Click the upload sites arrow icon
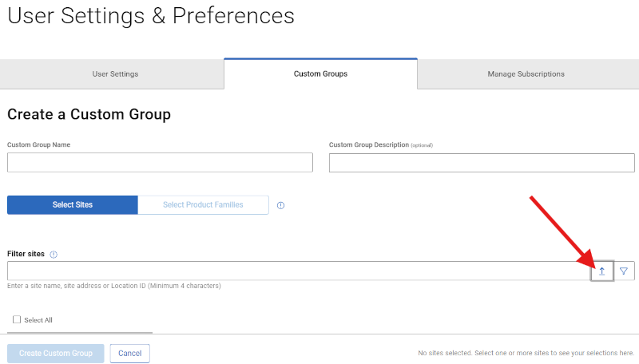 pyautogui.click(x=601, y=271)
